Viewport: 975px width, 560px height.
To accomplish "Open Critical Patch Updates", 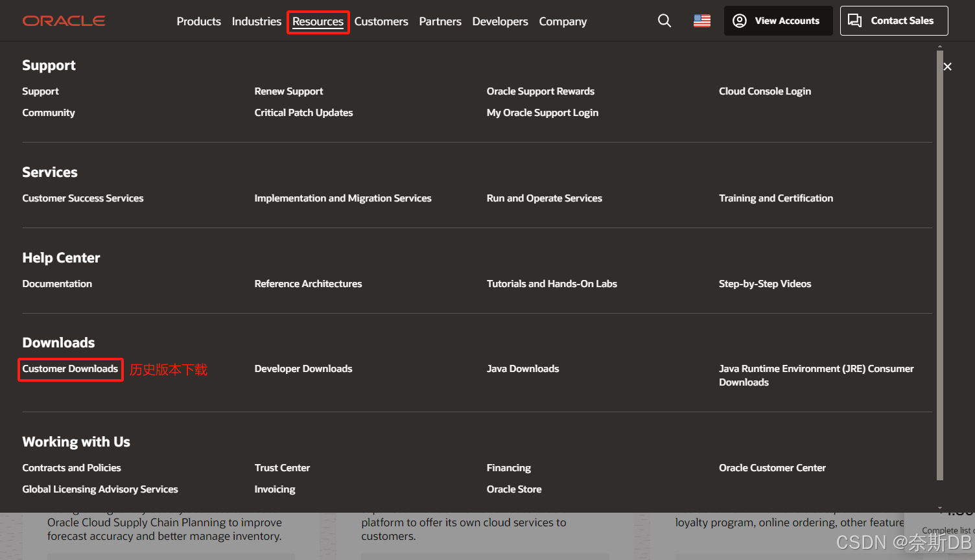I will pyautogui.click(x=303, y=113).
